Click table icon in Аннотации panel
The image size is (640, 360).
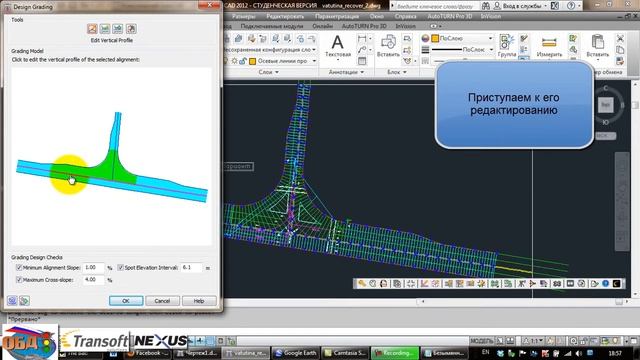pyautogui.click(x=362, y=61)
